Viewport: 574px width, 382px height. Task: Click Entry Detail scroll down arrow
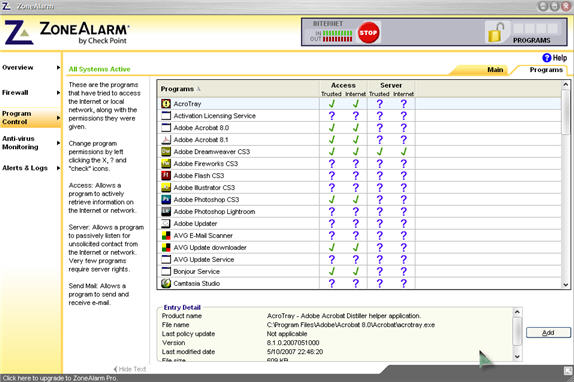point(517,356)
